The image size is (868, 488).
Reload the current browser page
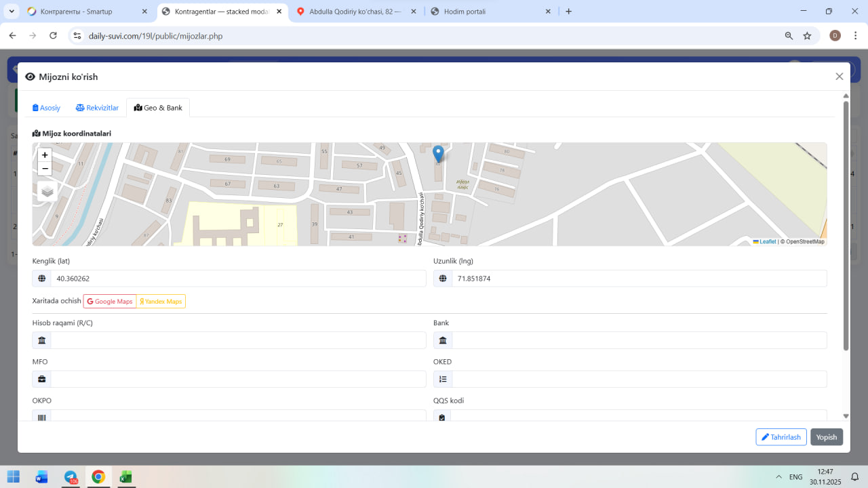[x=53, y=36]
